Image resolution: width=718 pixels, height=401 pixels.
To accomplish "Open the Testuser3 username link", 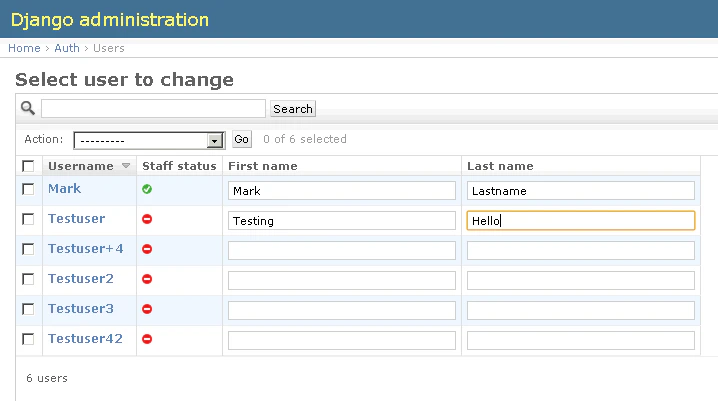I will (81, 309).
